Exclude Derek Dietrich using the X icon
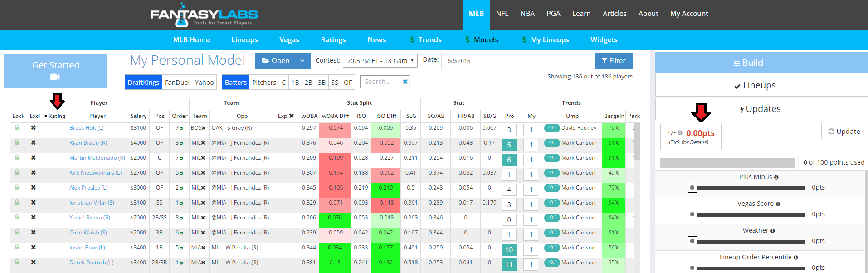The height and width of the screenshot is (273, 868). coord(34,263)
